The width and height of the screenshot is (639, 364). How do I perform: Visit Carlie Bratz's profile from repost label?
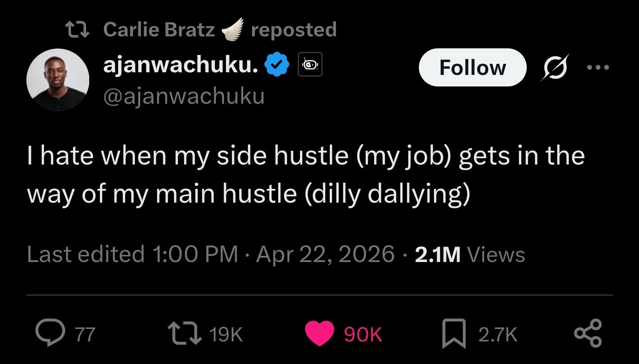point(159,30)
